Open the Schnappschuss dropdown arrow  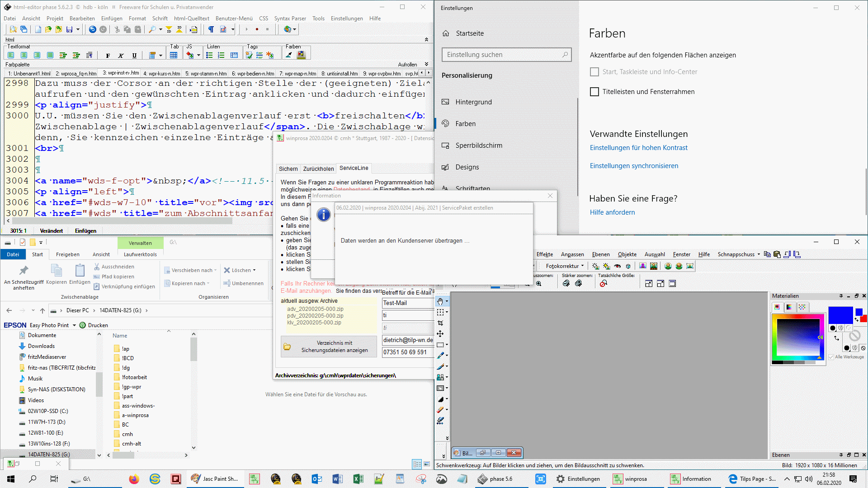[x=759, y=254]
